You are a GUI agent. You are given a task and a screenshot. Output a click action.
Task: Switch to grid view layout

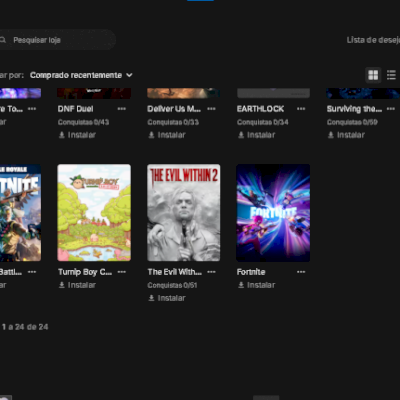tap(373, 75)
